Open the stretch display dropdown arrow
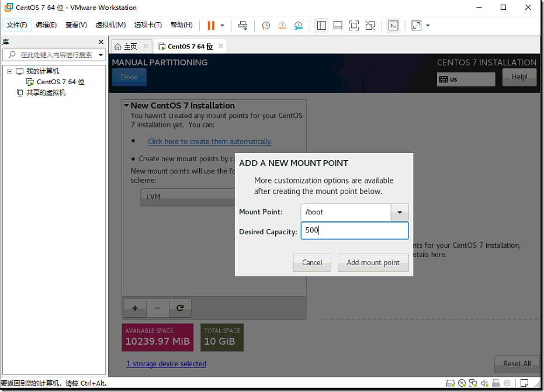 pyautogui.click(x=428, y=25)
